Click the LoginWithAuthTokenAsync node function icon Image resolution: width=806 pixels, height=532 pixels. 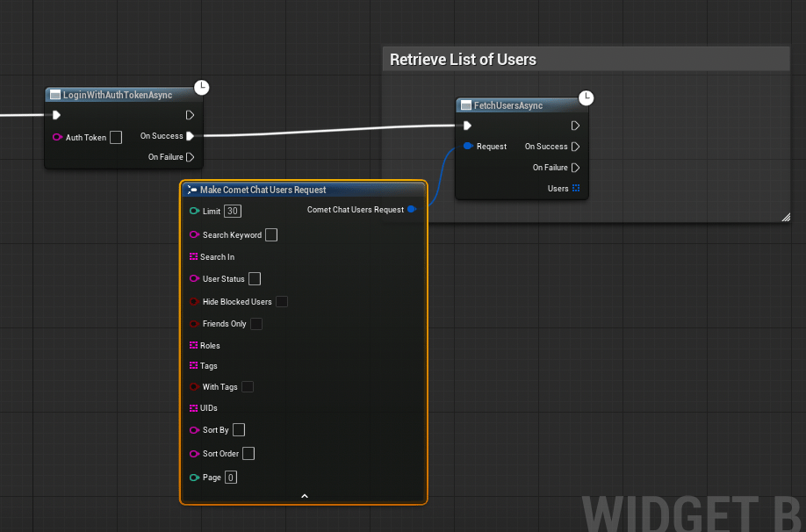(55, 95)
